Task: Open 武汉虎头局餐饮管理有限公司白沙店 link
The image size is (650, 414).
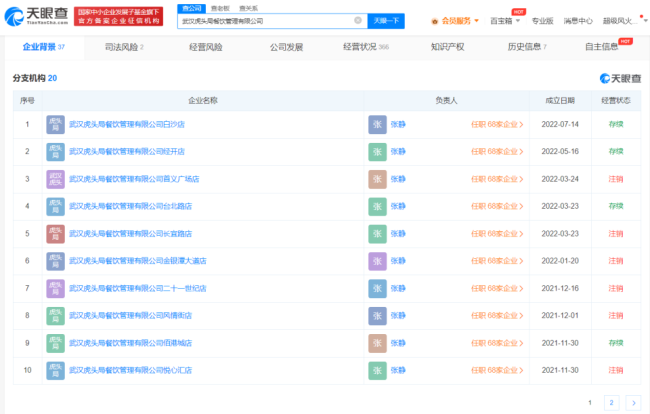Action: 127,124
